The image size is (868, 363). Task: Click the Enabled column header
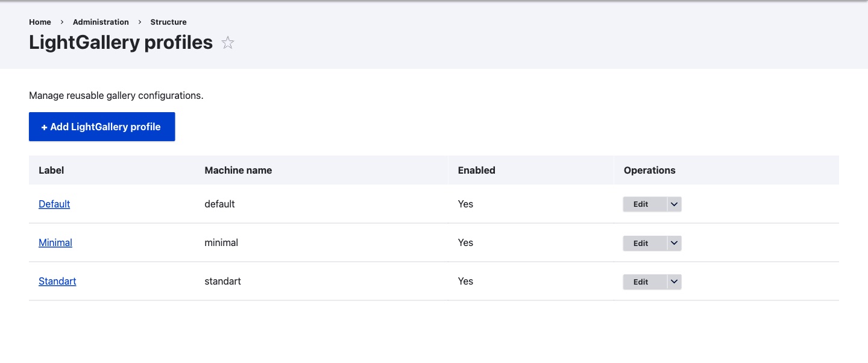click(476, 170)
